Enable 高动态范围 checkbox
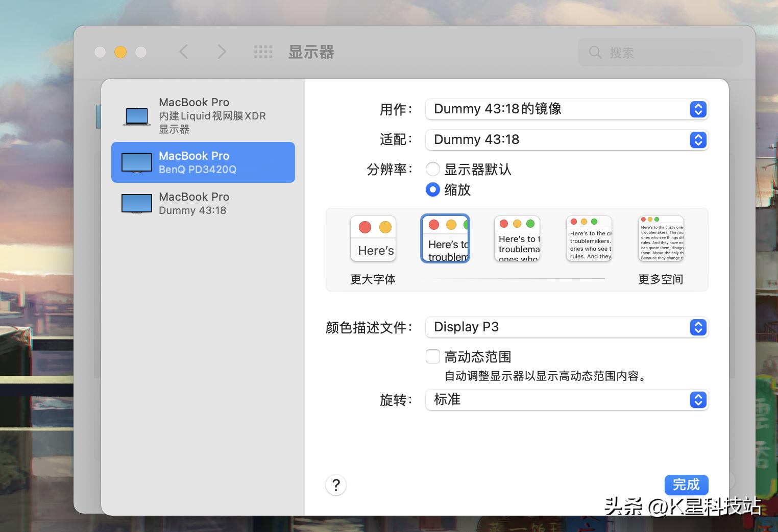This screenshot has height=532, width=778. point(433,356)
